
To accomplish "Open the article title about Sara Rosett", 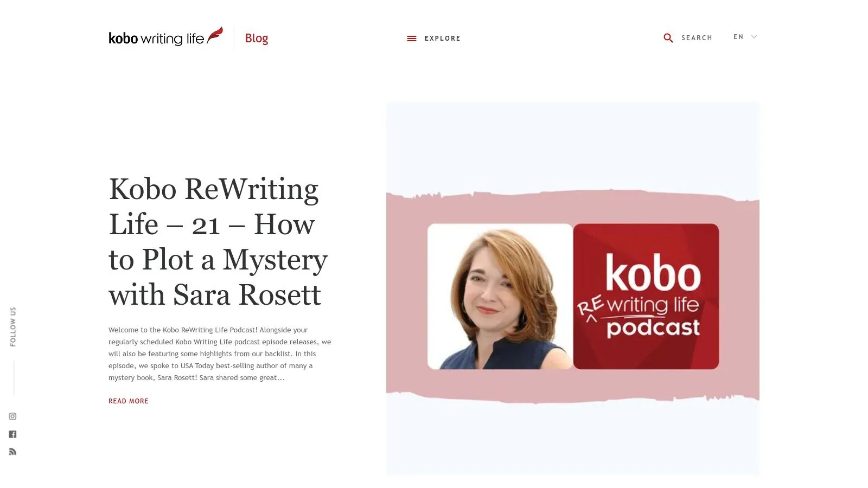I will coord(218,242).
